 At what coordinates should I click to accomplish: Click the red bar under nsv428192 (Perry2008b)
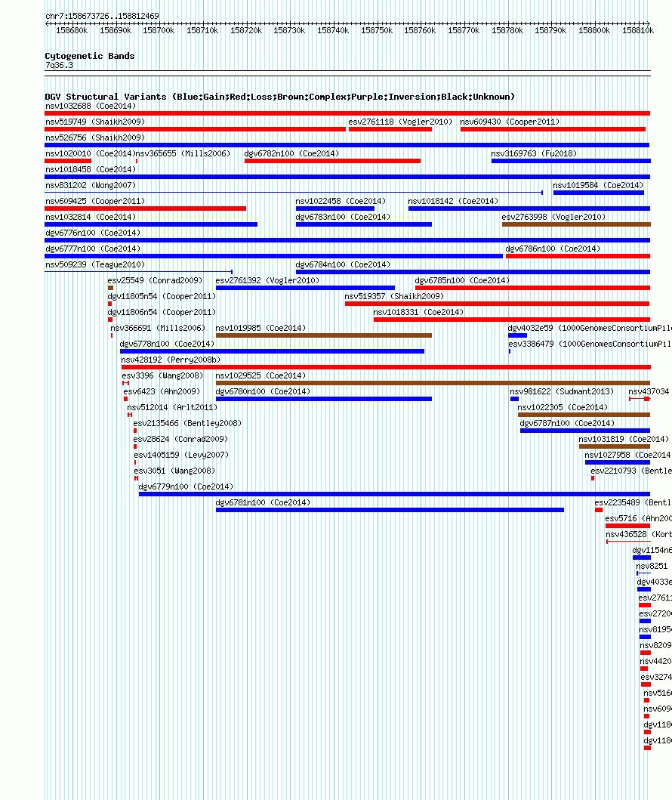(386, 367)
